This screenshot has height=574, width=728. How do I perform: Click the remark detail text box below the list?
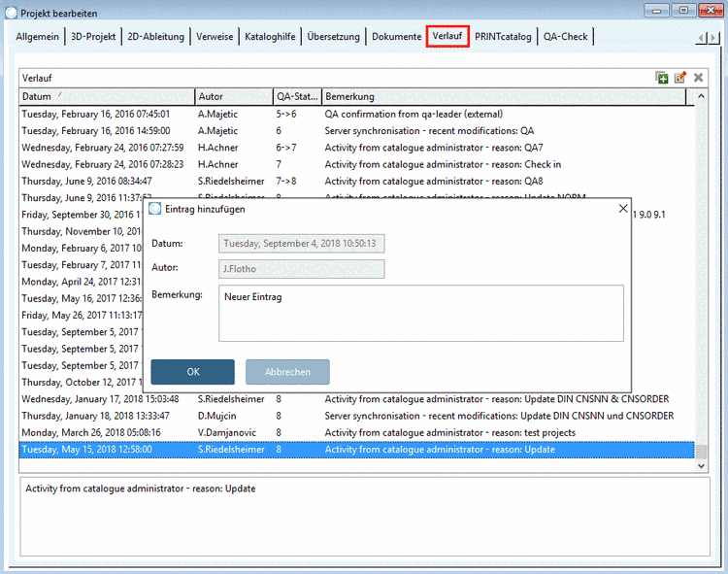(x=364, y=517)
